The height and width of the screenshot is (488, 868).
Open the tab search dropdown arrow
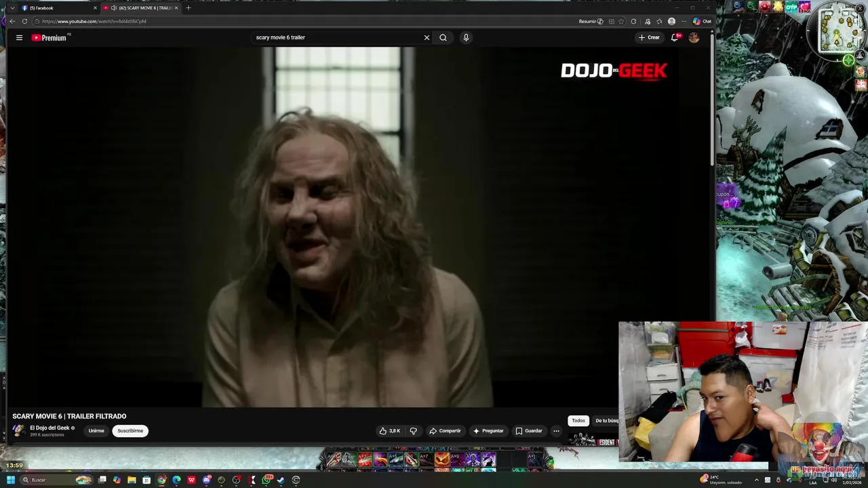pyautogui.click(x=12, y=8)
